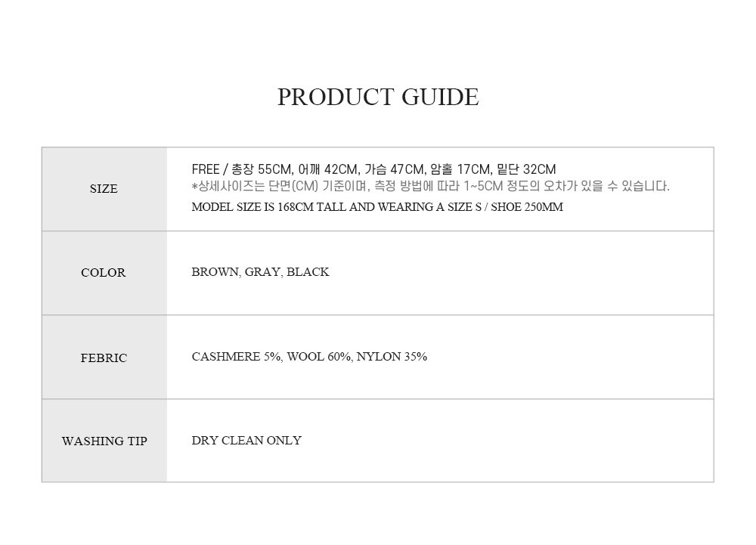Click the DRY CLEAN ONLY text
This screenshot has height=545, width=756.
pyautogui.click(x=246, y=441)
